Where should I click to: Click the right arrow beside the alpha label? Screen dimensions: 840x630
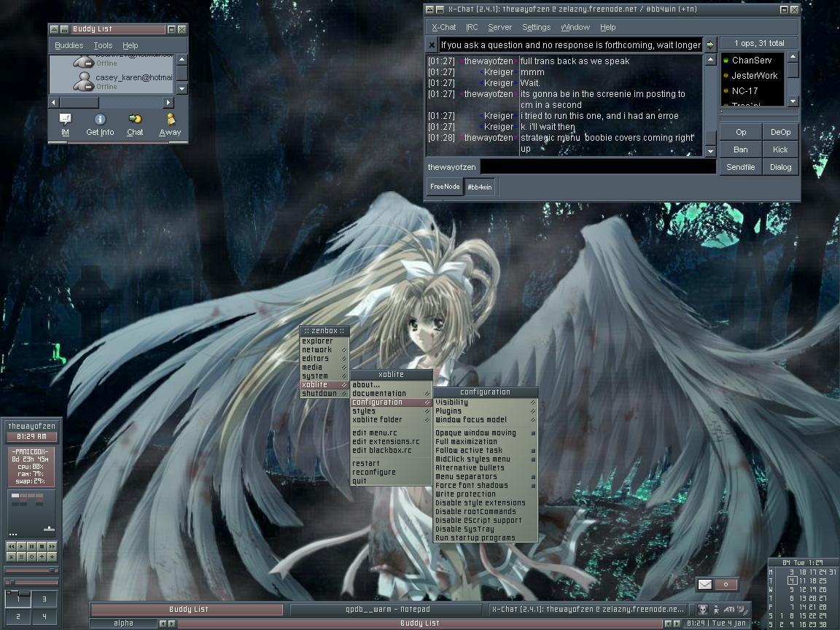[x=171, y=623]
